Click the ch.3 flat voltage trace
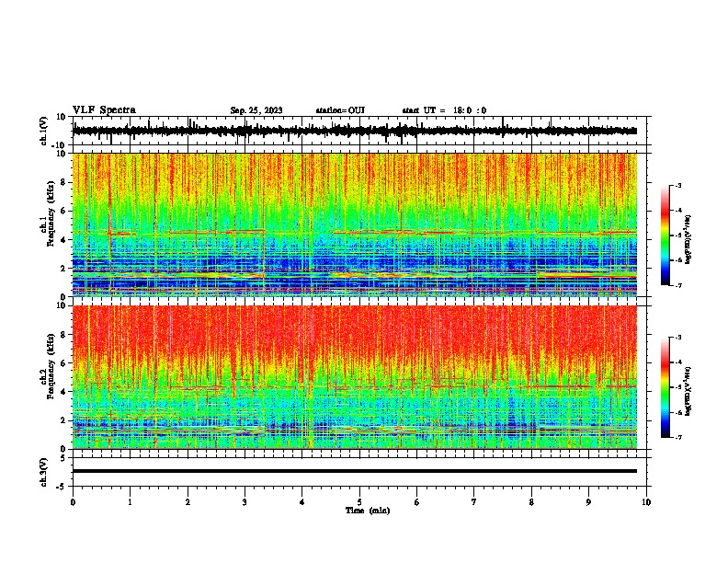This screenshot has width=728, height=563. 355,471
